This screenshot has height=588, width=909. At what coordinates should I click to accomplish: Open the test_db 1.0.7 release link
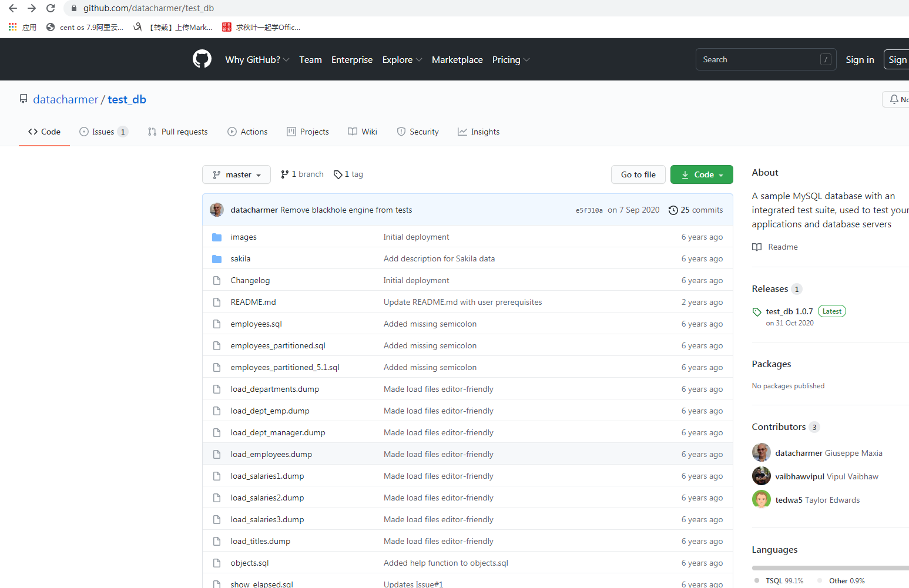[789, 312]
